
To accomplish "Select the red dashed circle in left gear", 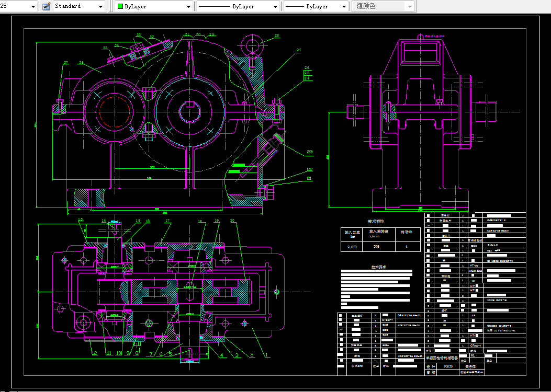I will [x=114, y=112].
